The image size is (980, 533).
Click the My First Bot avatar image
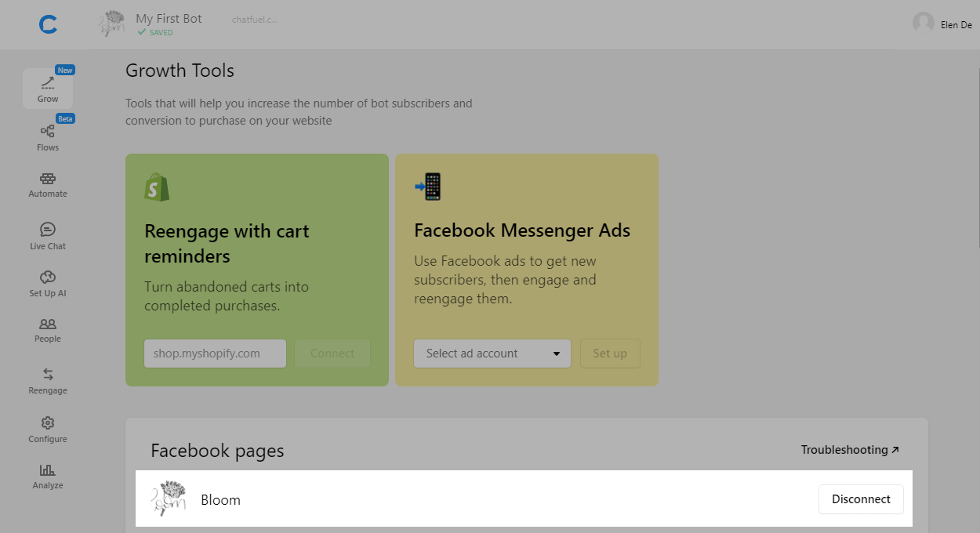113,24
